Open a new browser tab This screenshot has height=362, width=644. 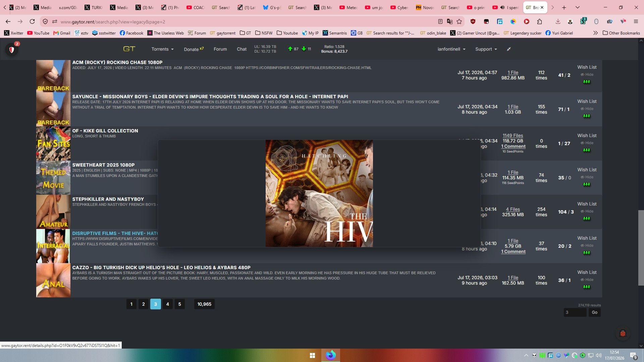tap(564, 7)
